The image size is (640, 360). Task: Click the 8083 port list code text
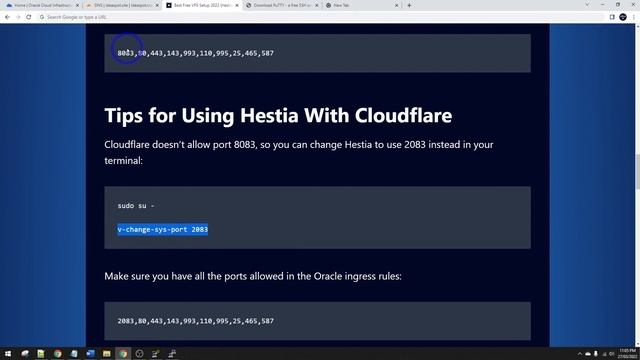[x=196, y=53]
